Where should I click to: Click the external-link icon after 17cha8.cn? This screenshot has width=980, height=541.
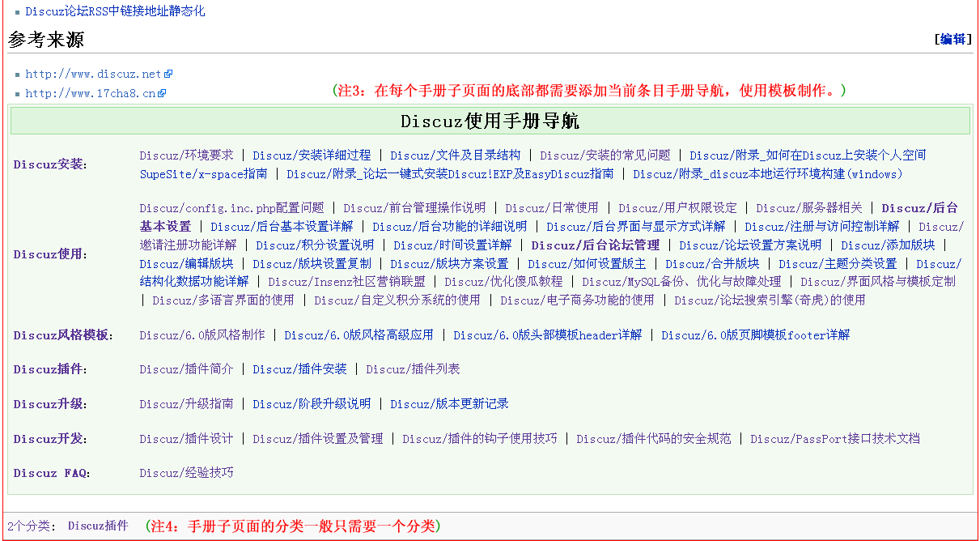click(162, 93)
